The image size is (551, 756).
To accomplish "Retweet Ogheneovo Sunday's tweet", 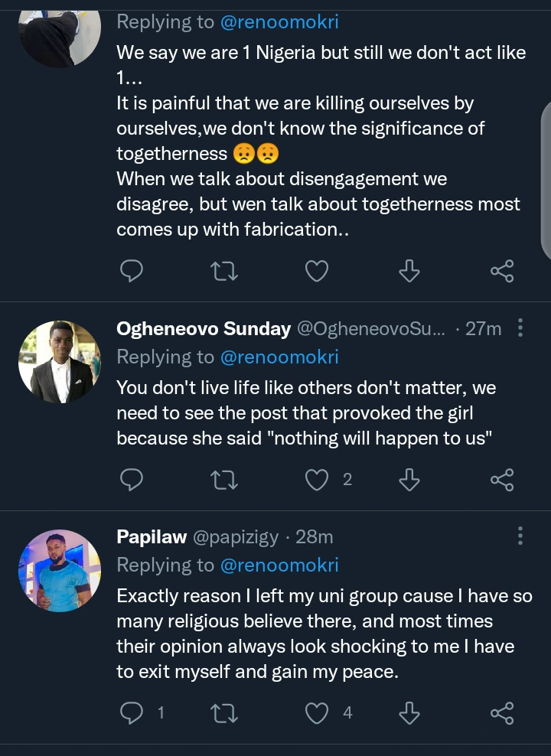I will (223, 480).
